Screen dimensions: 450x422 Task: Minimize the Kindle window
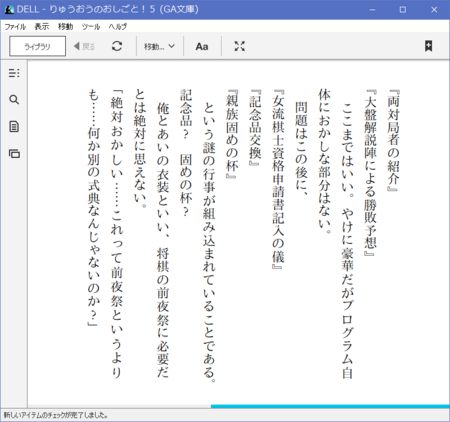pyautogui.click(x=372, y=10)
